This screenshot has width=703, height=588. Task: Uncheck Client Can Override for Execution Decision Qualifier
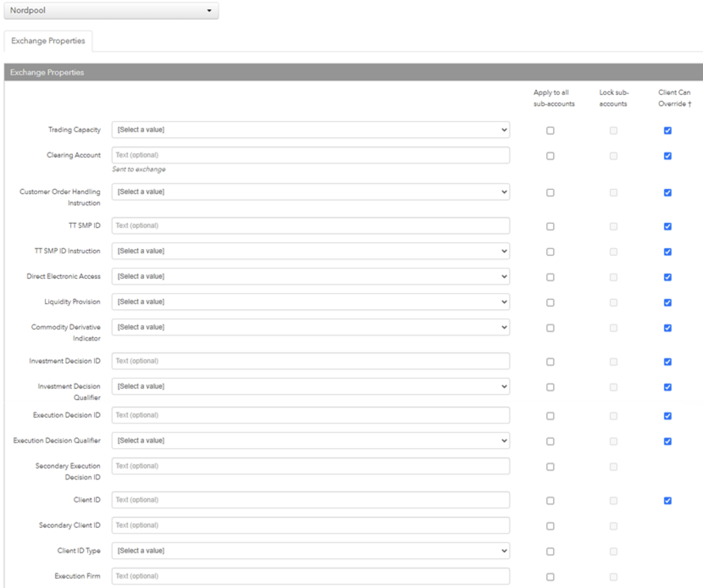[668, 441]
